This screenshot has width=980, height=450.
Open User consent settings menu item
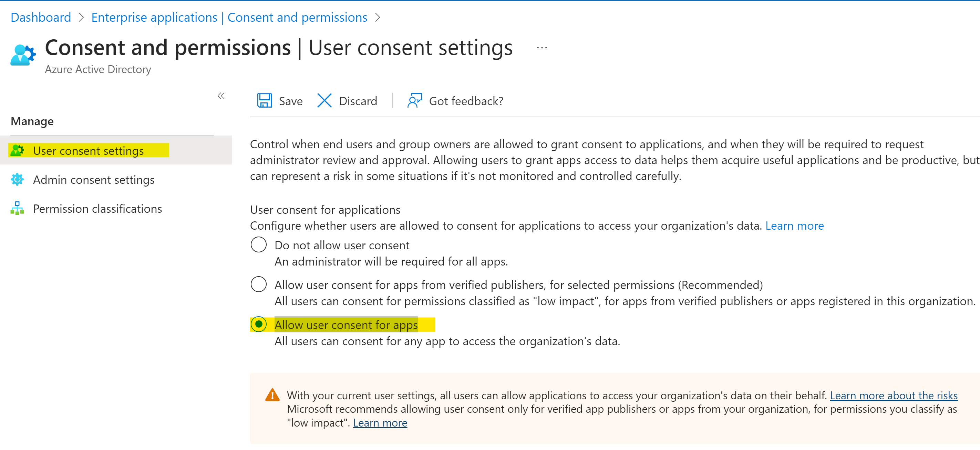coord(116,150)
